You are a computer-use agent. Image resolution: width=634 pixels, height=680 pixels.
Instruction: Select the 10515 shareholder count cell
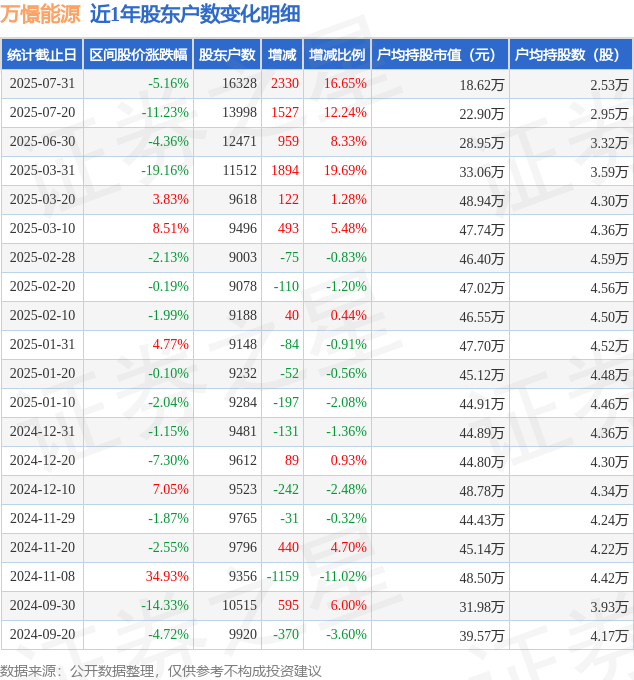click(x=240, y=606)
